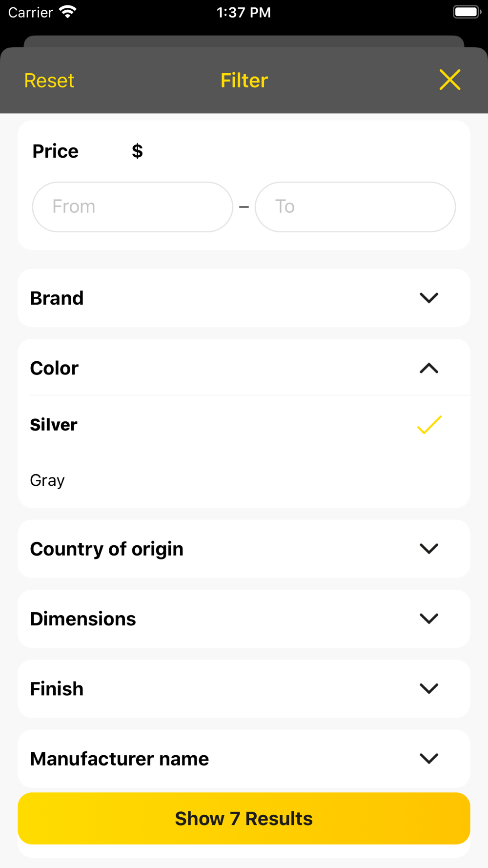Uncheck the Silver color checkmark

(429, 425)
